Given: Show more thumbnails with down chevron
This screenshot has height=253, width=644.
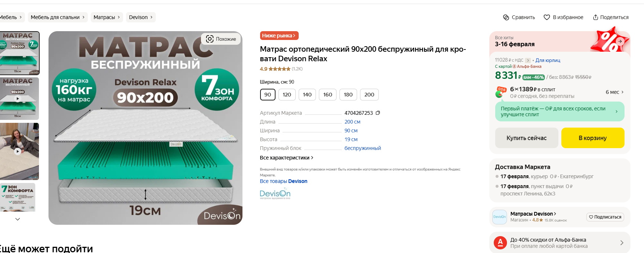Looking at the screenshot, I should coord(18,219).
